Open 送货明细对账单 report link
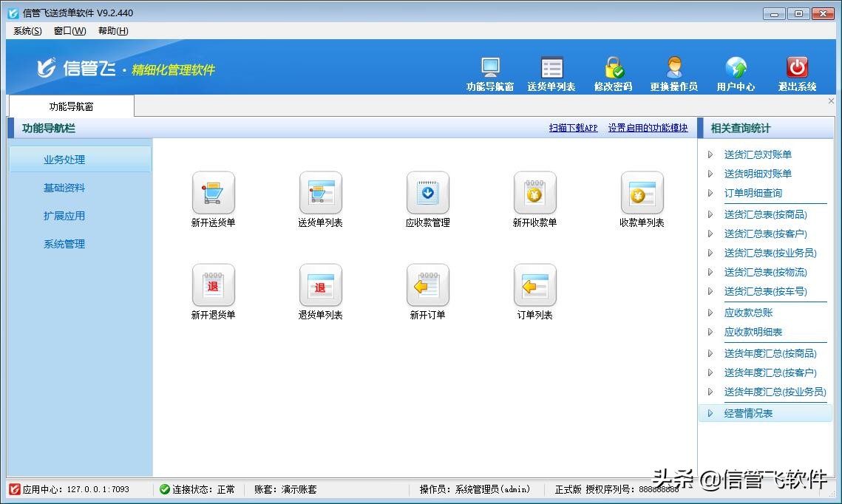Screen dimensions: 842x504 tap(758, 174)
